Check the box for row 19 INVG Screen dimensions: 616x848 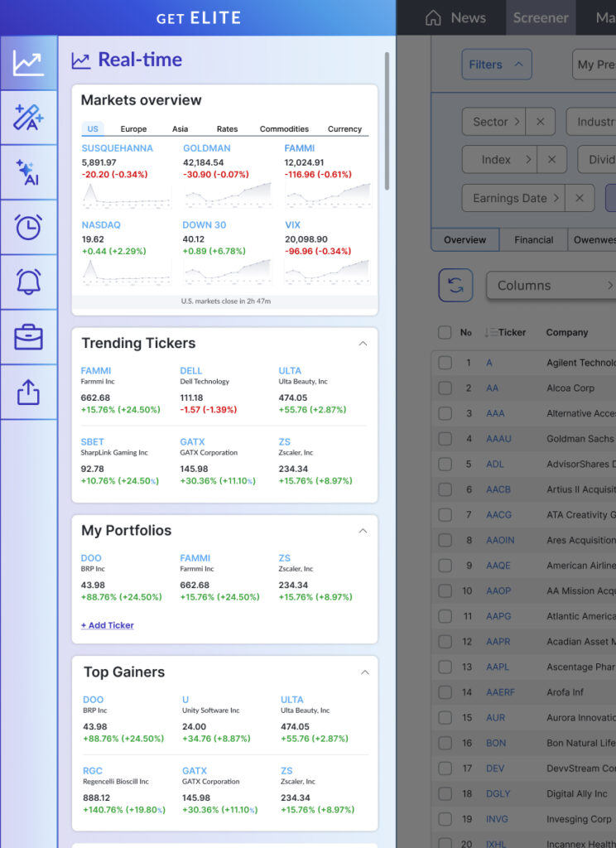pyautogui.click(x=445, y=819)
